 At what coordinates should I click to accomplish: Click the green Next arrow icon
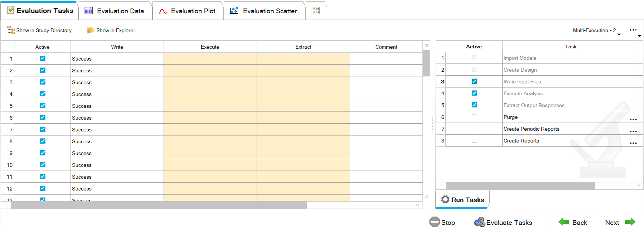(x=630, y=222)
